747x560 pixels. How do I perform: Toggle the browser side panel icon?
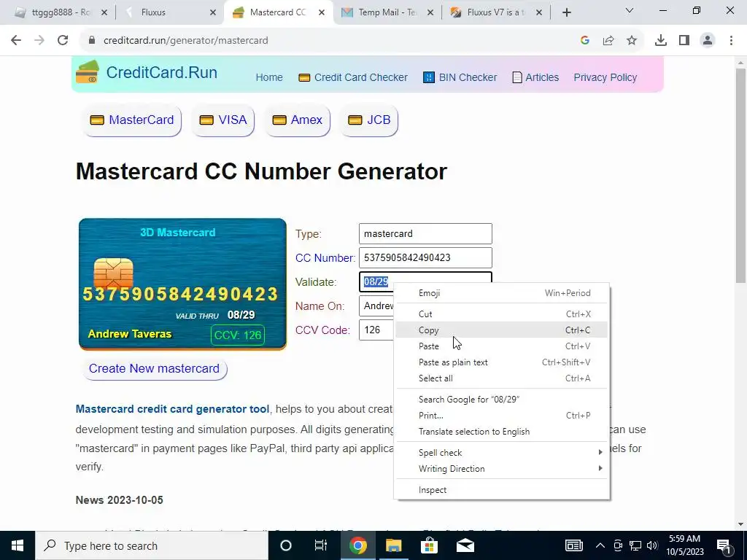click(x=684, y=41)
